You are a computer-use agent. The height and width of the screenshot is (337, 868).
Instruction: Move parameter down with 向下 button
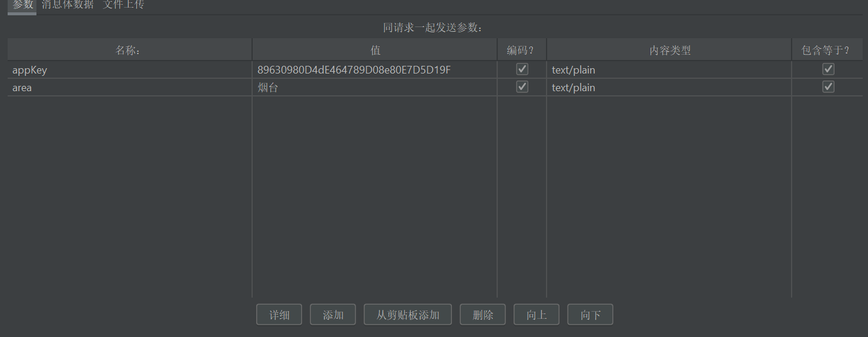pos(591,315)
